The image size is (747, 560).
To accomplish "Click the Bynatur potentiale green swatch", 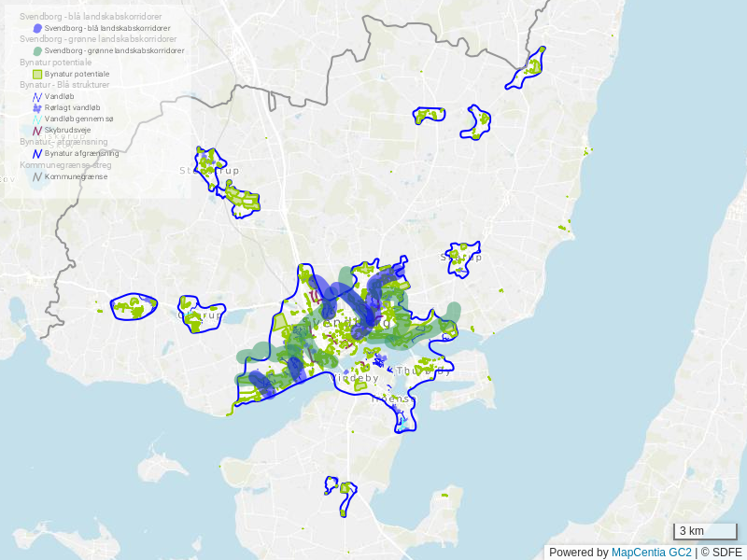I will [x=37, y=74].
